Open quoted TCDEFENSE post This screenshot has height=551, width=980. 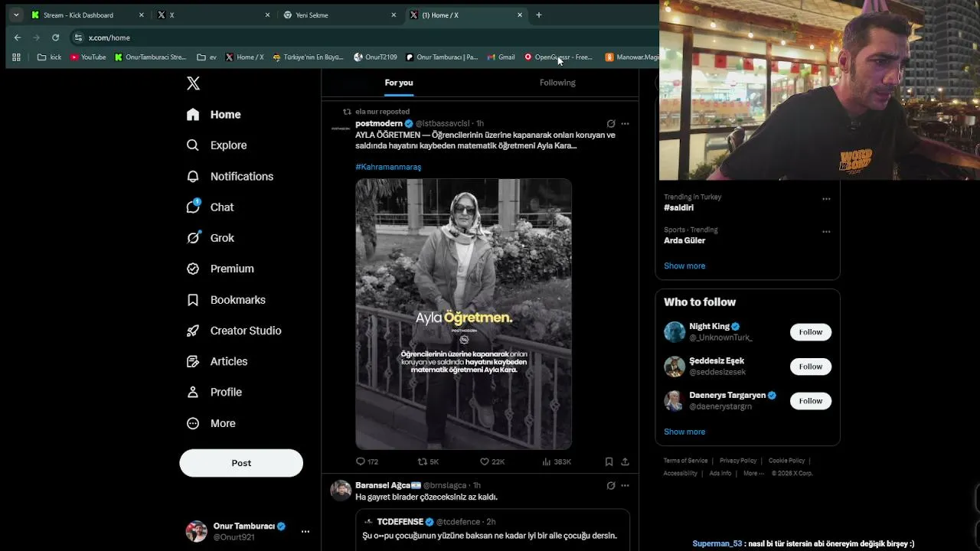point(492,530)
